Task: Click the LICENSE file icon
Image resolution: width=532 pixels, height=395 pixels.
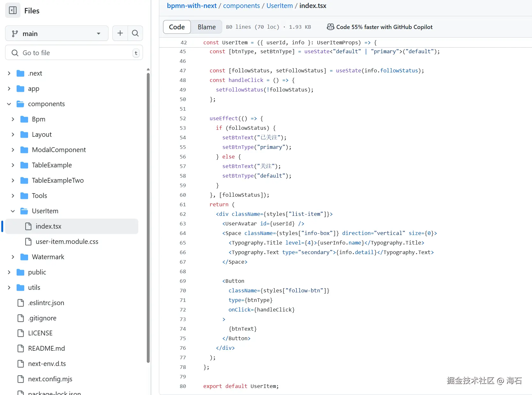Action: 21,333
